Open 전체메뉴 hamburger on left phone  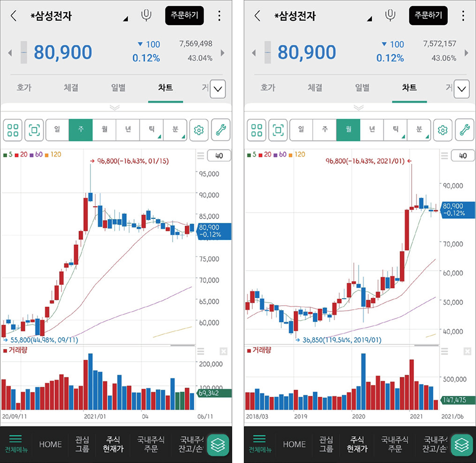coord(16,444)
